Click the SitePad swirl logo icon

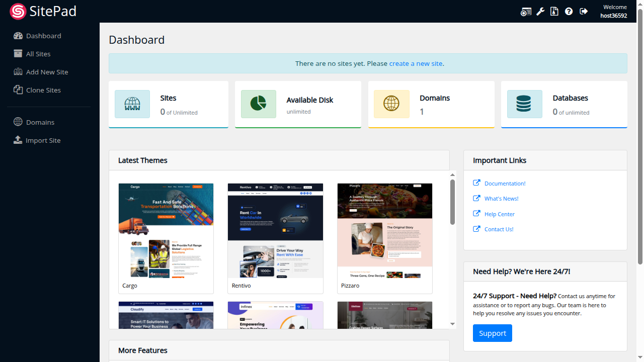tap(18, 11)
